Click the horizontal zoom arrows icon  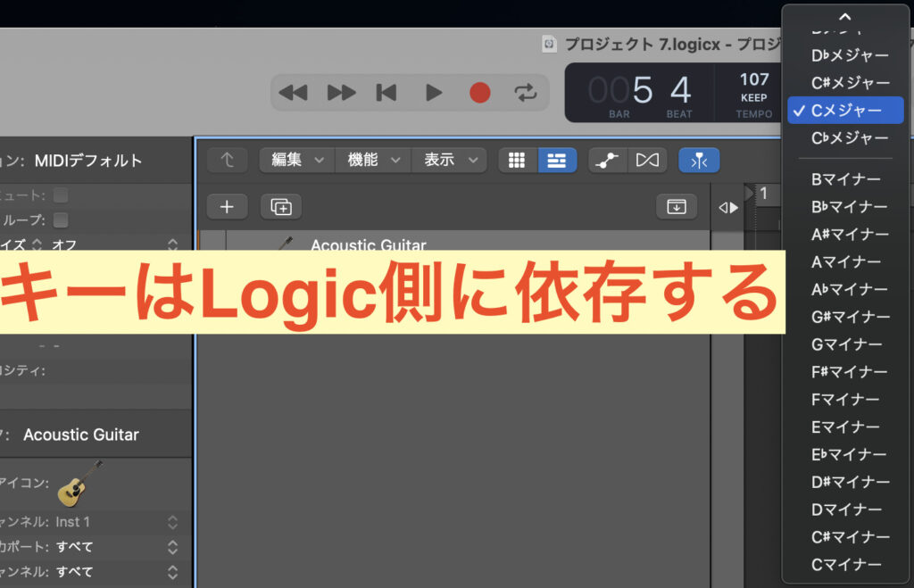click(x=728, y=208)
